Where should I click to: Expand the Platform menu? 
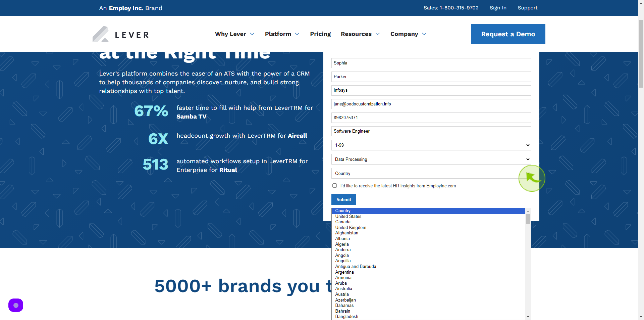282,34
